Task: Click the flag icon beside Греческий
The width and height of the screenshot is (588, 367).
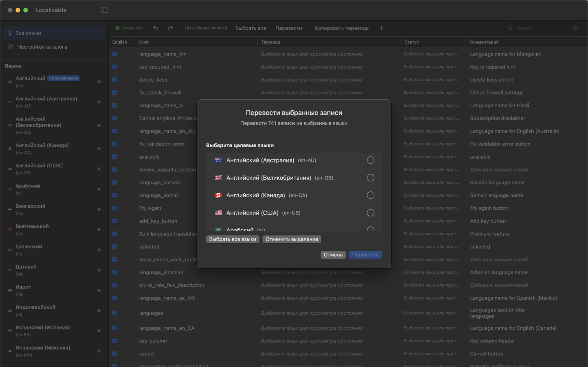Action: (10, 250)
